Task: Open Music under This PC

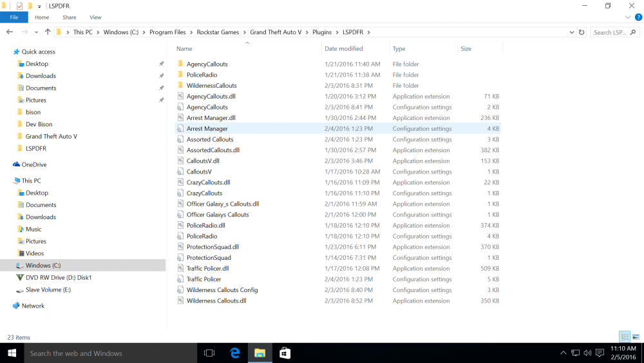Action: 33,229
